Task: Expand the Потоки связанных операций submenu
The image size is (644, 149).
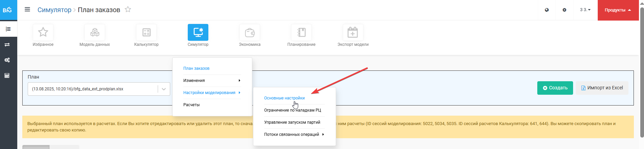Action: 294,135
